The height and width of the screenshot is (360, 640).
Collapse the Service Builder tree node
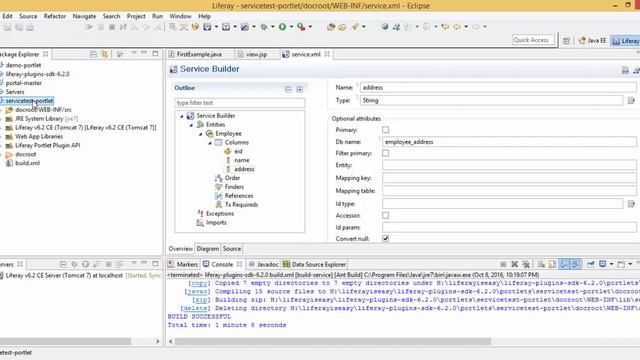[182, 116]
